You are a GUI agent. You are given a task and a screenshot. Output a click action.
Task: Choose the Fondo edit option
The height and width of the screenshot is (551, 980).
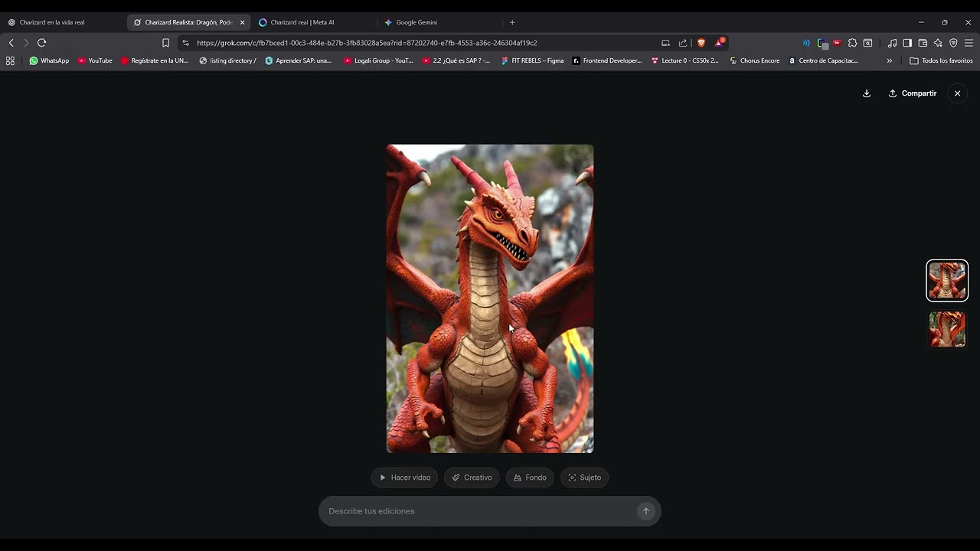pyautogui.click(x=530, y=478)
